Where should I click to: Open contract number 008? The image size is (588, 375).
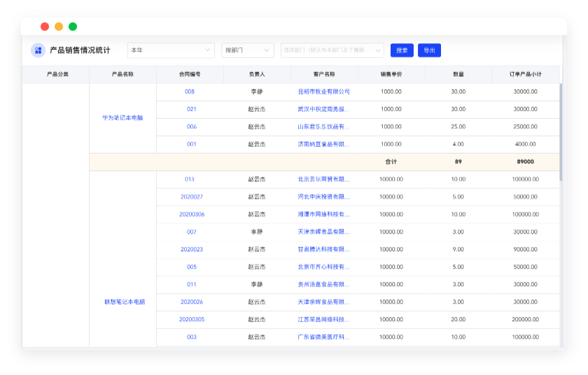[190, 92]
